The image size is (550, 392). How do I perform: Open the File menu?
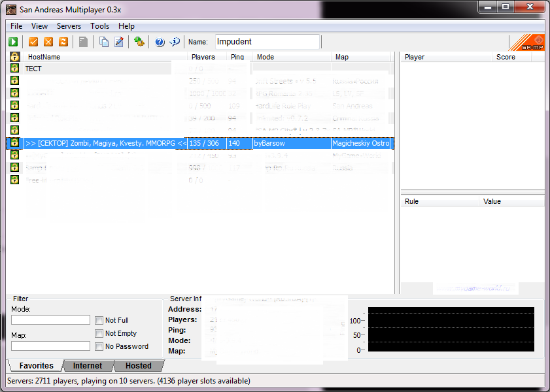(x=16, y=26)
